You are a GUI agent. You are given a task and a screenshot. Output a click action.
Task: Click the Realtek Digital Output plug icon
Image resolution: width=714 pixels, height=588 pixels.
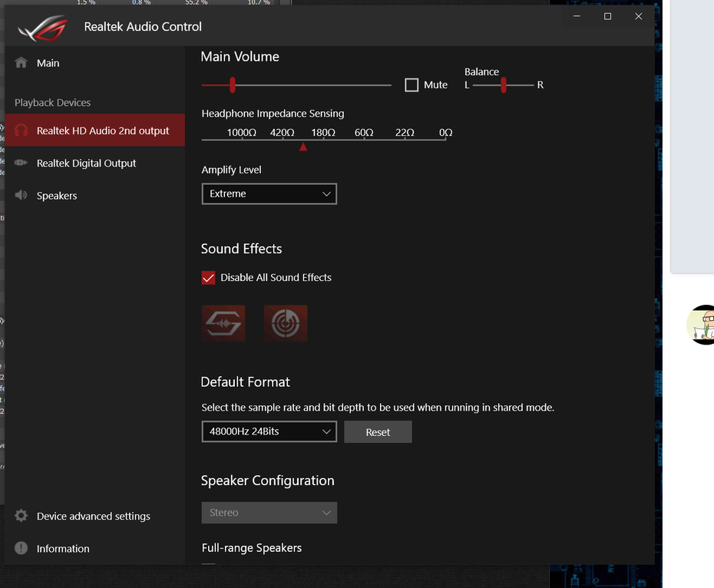(x=21, y=163)
